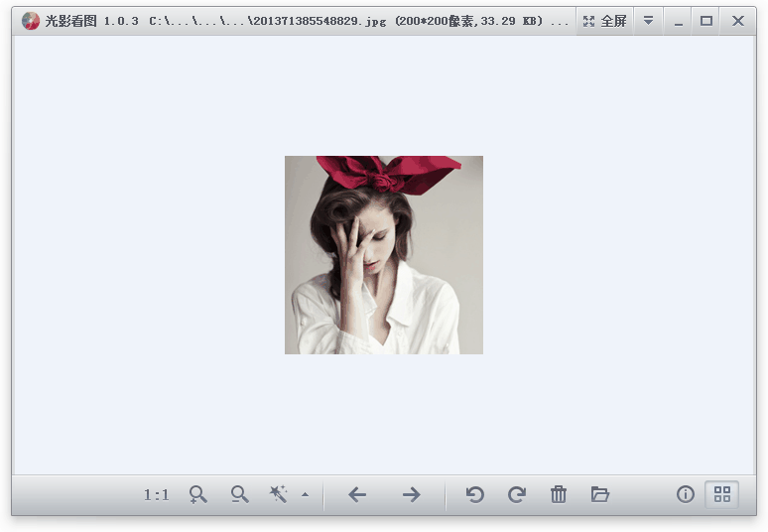Open the file folder icon
This screenshot has width=768, height=532.
pyautogui.click(x=599, y=494)
